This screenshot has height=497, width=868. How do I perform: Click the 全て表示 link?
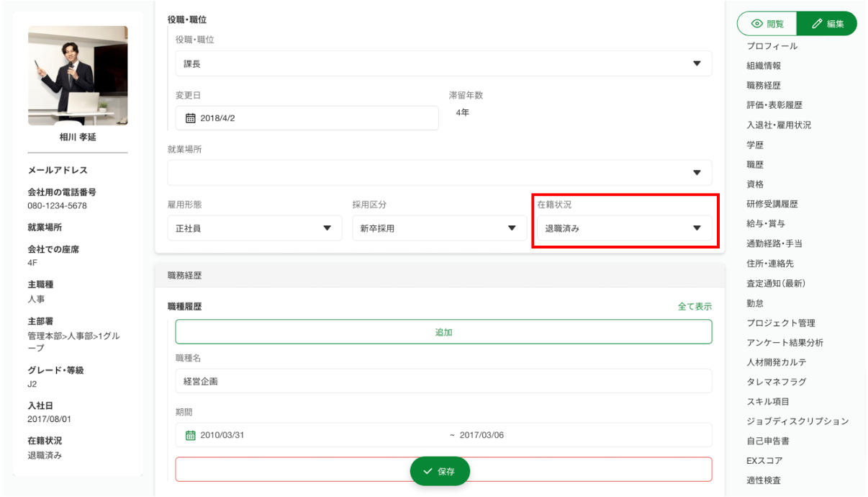[695, 306]
